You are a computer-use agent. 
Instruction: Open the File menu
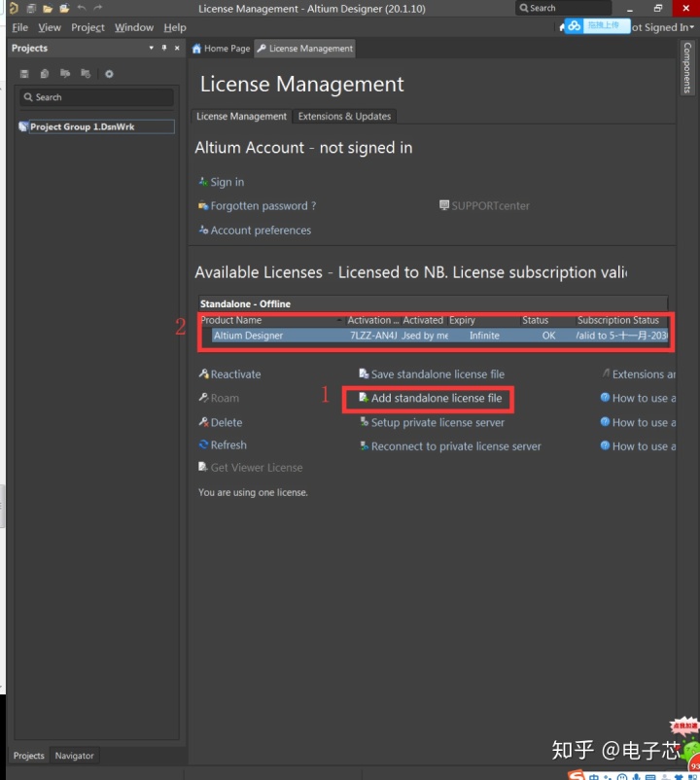(19, 27)
